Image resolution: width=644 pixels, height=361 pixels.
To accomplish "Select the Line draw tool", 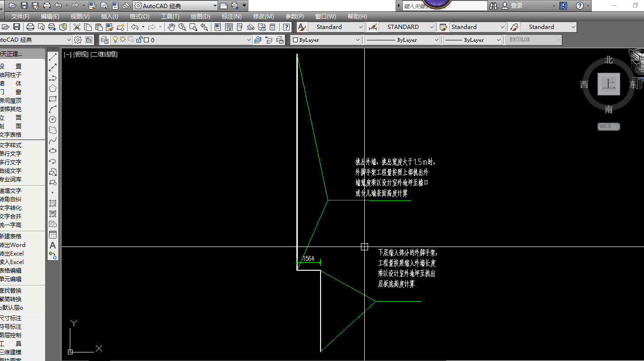I will click(x=53, y=57).
